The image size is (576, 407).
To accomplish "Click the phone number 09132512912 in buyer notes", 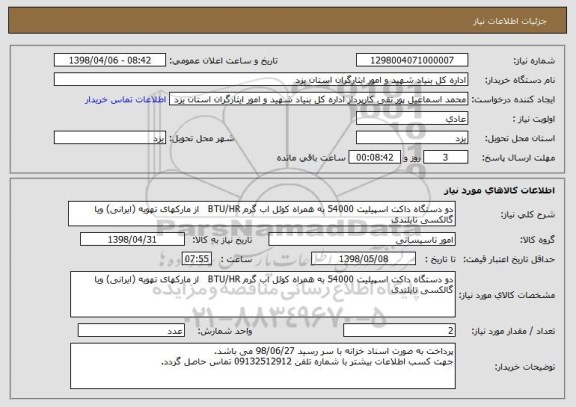I will click(x=263, y=362).
